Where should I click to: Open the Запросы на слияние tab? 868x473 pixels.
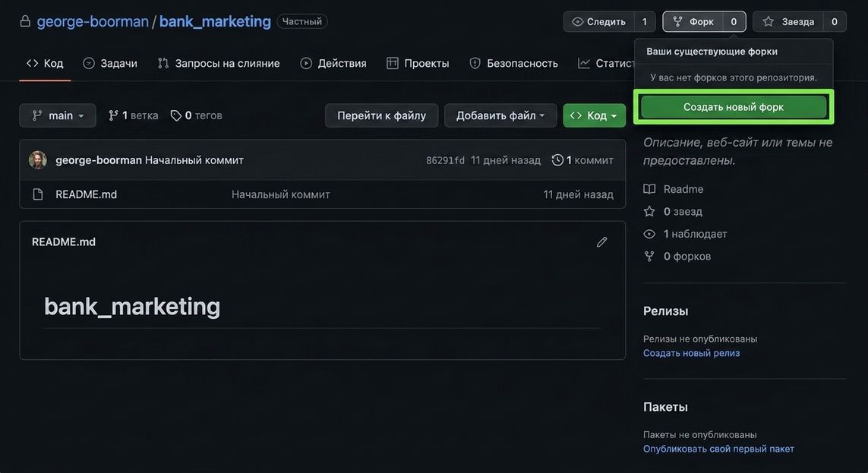coord(219,64)
